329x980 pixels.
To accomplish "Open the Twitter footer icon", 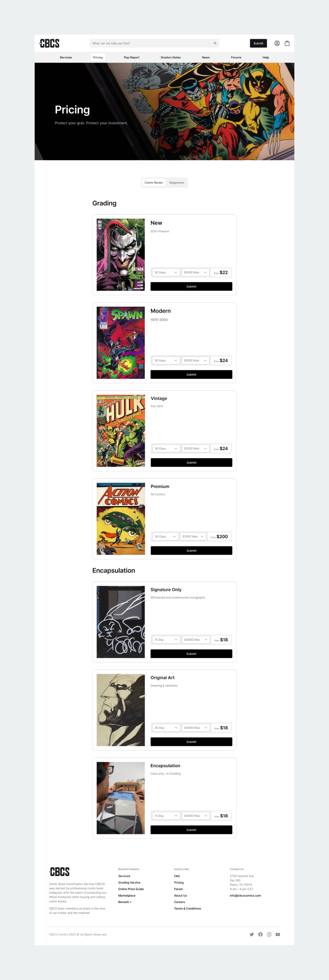I will pos(251,934).
